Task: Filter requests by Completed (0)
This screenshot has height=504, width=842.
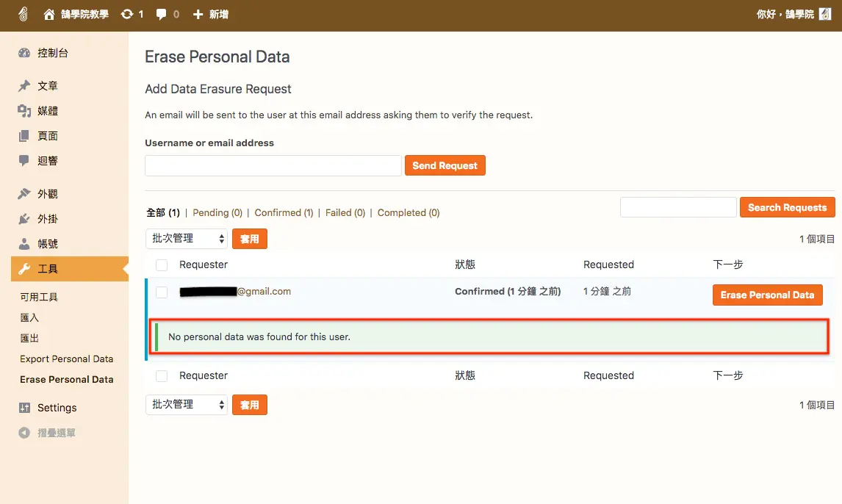Action: click(x=408, y=212)
